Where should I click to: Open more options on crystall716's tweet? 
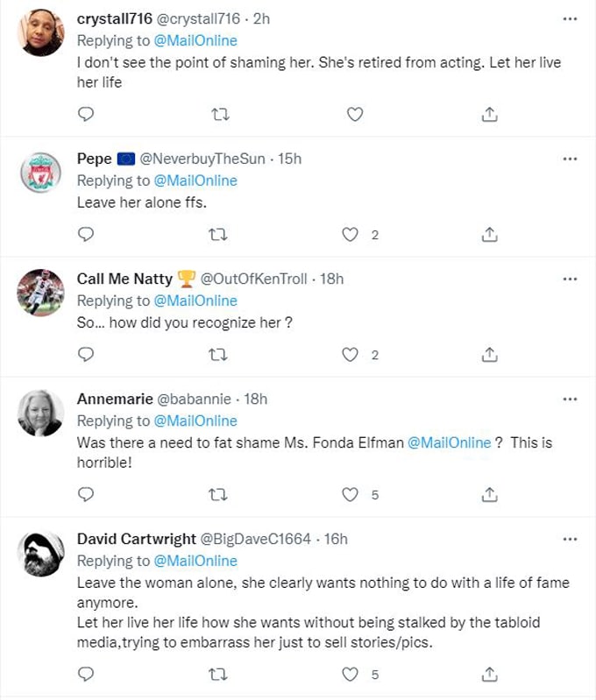(570, 18)
